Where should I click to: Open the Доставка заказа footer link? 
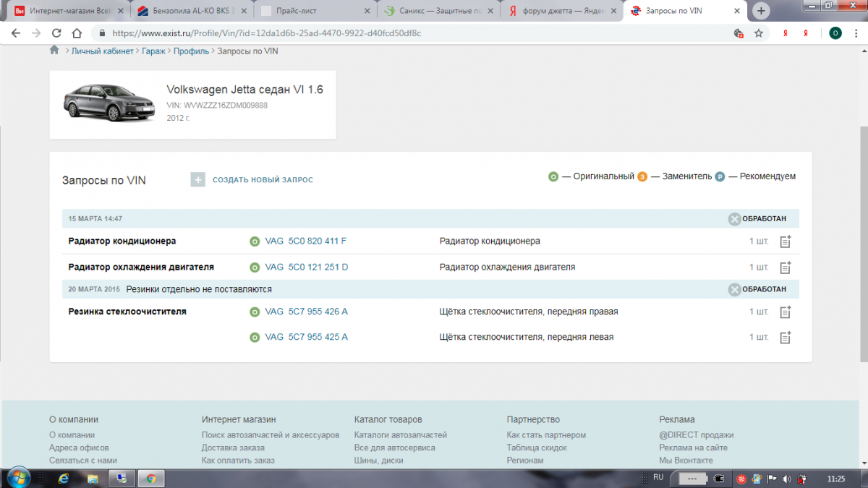(x=233, y=448)
